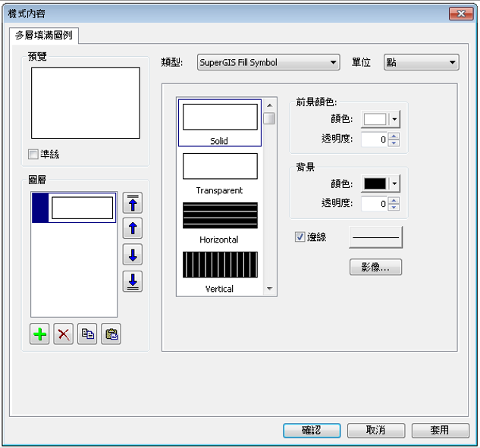Image resolution: width=480 pixels, height=448 pixels.
Task: Move layer up one level
Action: click(x=133, y=228)
